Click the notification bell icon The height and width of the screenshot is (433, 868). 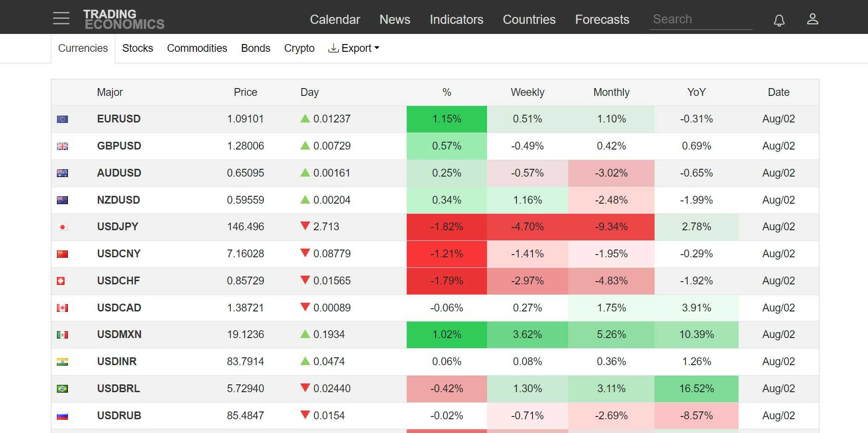[779, 20]
